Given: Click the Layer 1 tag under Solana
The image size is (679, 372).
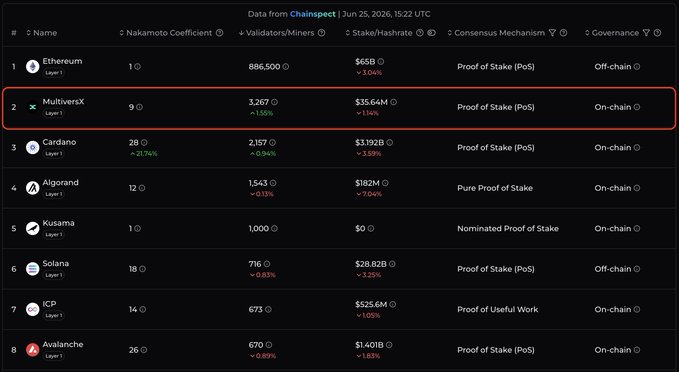Looking at the screenshot, I should tap(54, 275).
